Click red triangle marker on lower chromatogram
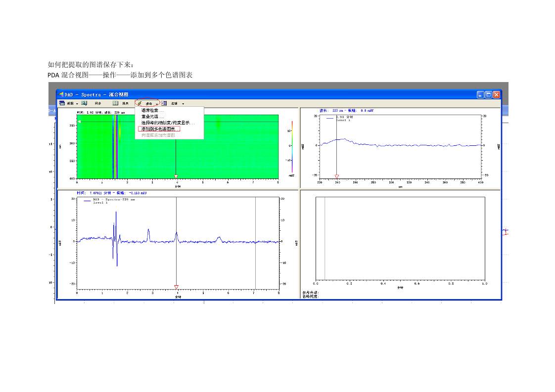Viewport: 555px width, 392px height. pos(176,287)
